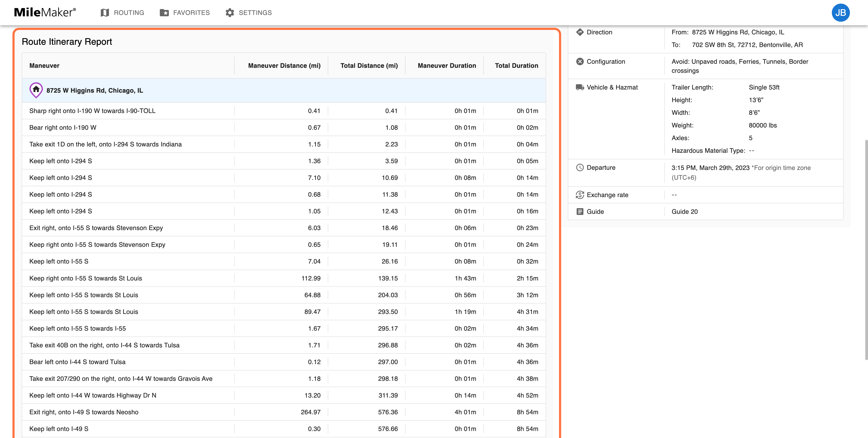This screenshot has height=438, width=868.
Task: Select row Keep right onto I-55 S towards Stevenson
Action: click(x=284, y=245)
